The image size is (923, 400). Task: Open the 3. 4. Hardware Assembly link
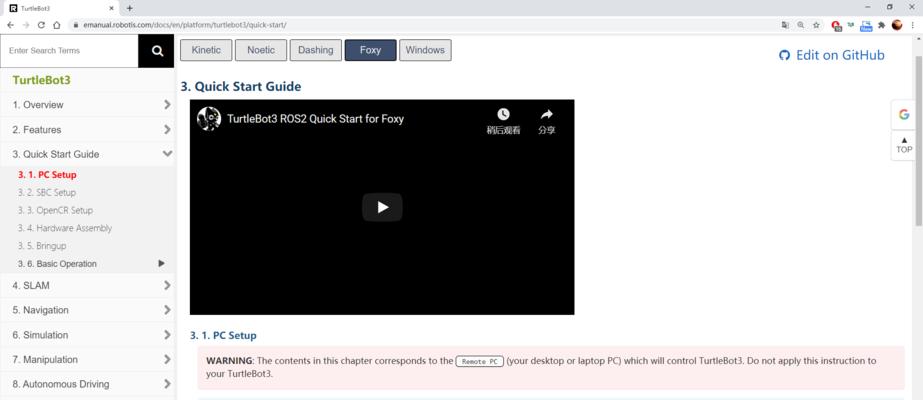point(65,228)
